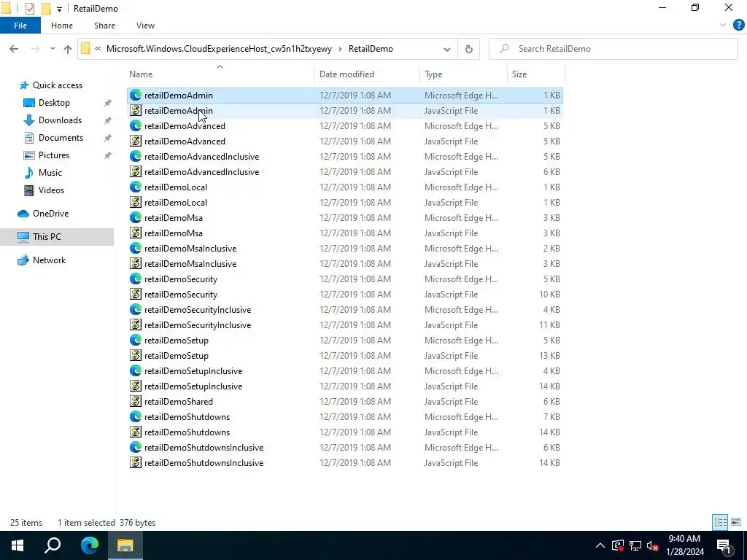Screen dimensions: 747x560
Task: Select the retailDemoLocal Edge HTML file icon
Action: click(x=136, y=187)
